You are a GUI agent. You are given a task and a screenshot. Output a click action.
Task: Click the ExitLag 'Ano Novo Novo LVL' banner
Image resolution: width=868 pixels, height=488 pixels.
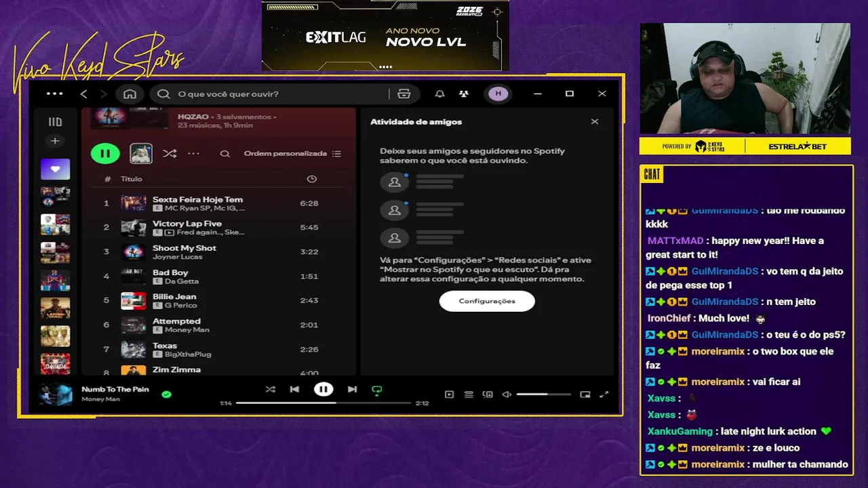point(385,35)
